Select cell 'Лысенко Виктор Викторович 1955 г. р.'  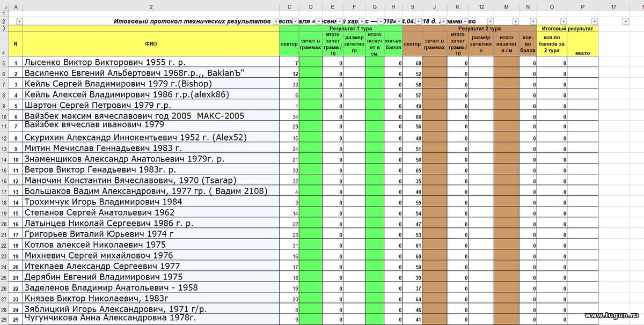pos(151,63)
